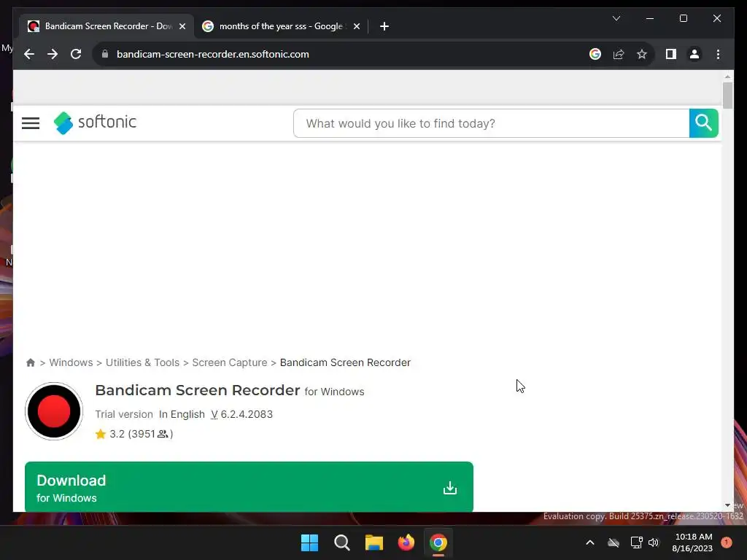Open the taskbar clock and date
Viewport: 747px width, 560px height.
[692, 542]
